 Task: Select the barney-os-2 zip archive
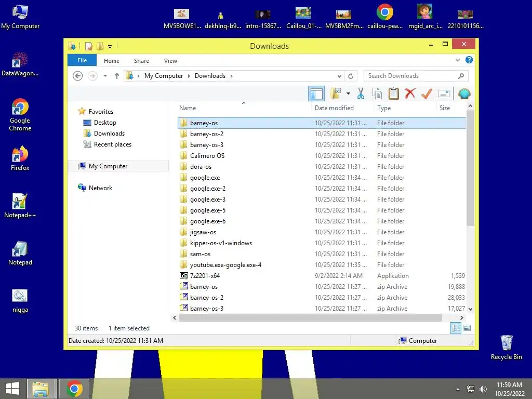point(321,298)
